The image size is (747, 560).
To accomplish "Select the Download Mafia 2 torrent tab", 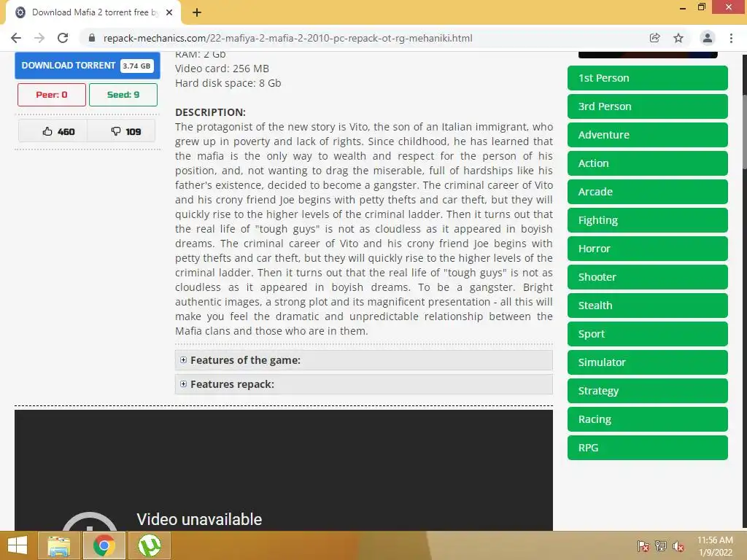I will [93, 12].
